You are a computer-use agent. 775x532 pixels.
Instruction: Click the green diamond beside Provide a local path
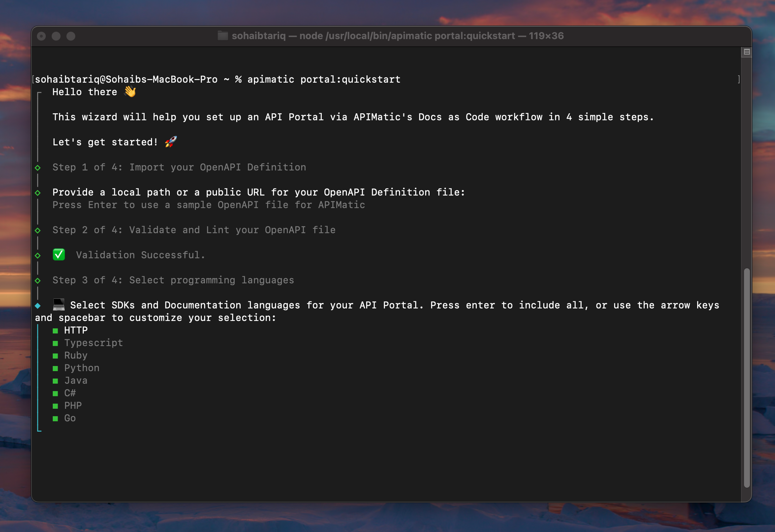coord(38,193)
